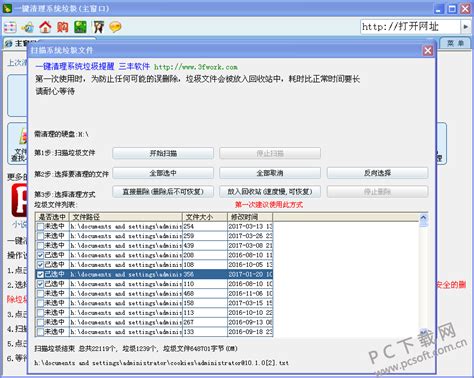The image size is (474, 378).
Task: Close the scan junk files dialog
Action: coord(428,51)
